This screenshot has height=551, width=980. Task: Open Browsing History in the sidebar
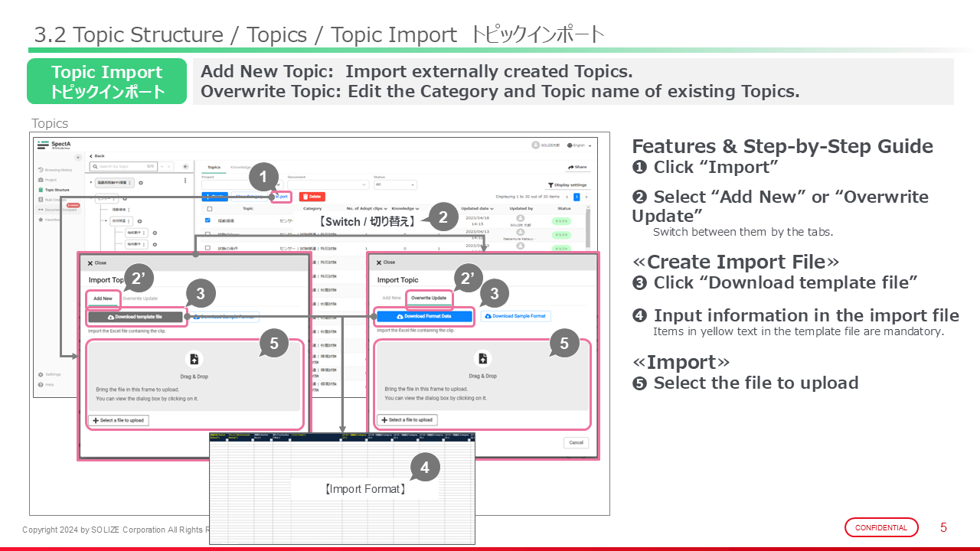[x=57, y=170]
